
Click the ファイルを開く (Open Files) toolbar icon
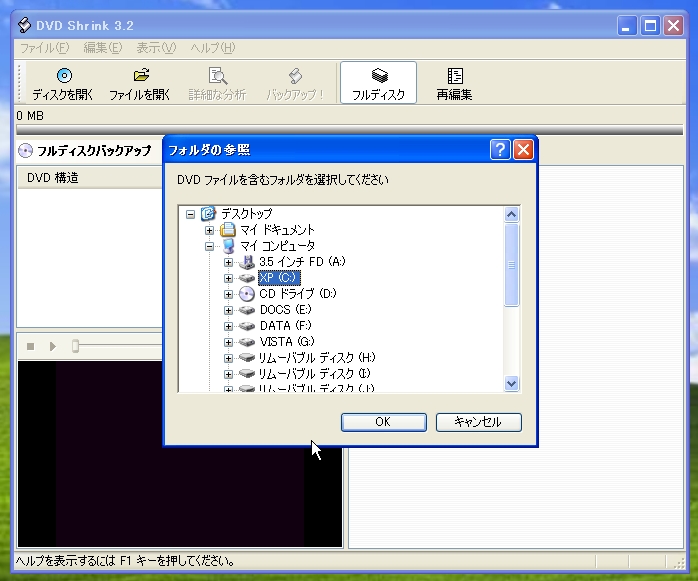click(142, 75)
